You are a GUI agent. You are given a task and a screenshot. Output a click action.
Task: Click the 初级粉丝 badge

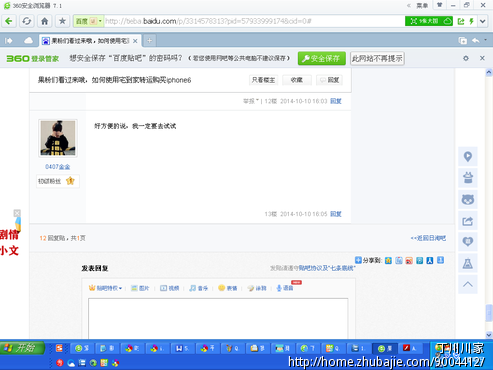[x=58, y=181]
